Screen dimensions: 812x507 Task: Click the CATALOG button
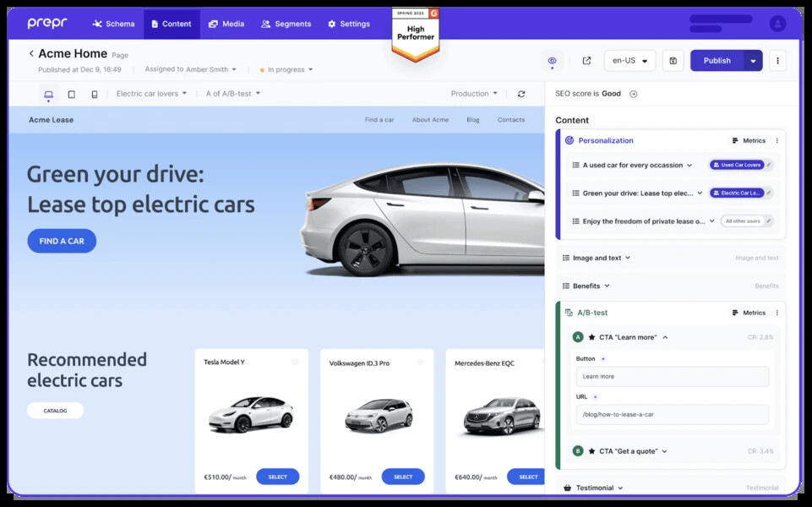tap(56, 411)
